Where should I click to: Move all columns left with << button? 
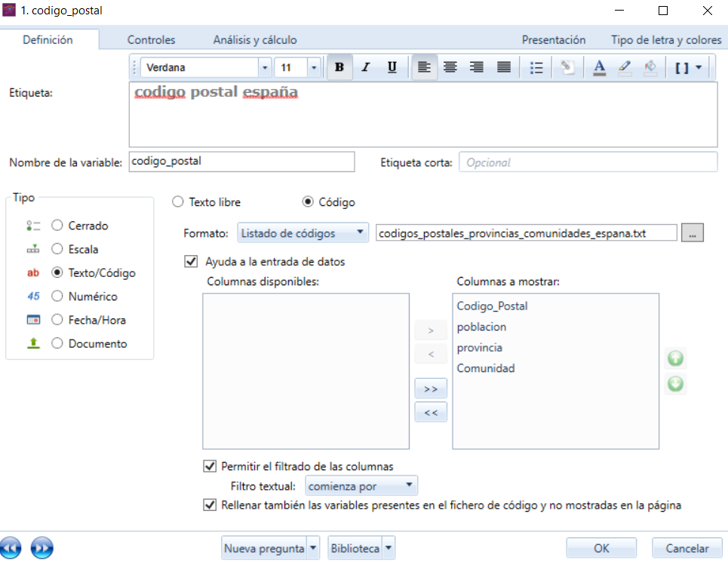pyautogui.click(x=431, y=413)
